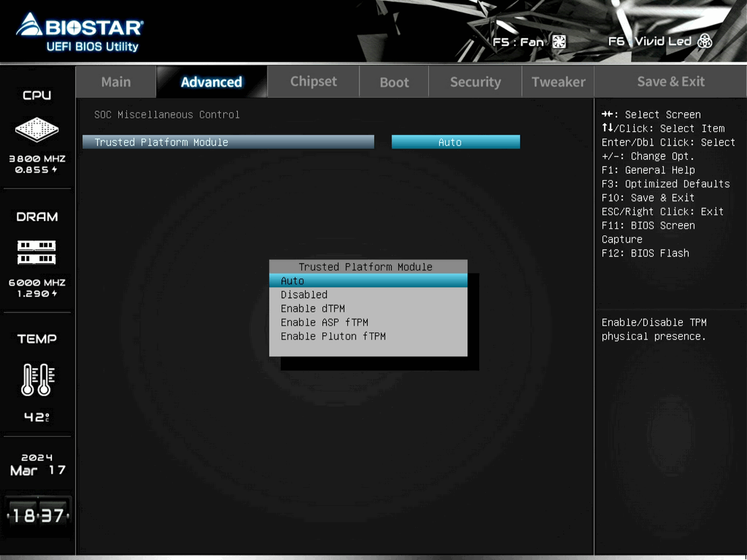The width and height of the screenshot is (747, 560).
Task: Click the F5 : Fan label
Action: [x=518, y=42]
